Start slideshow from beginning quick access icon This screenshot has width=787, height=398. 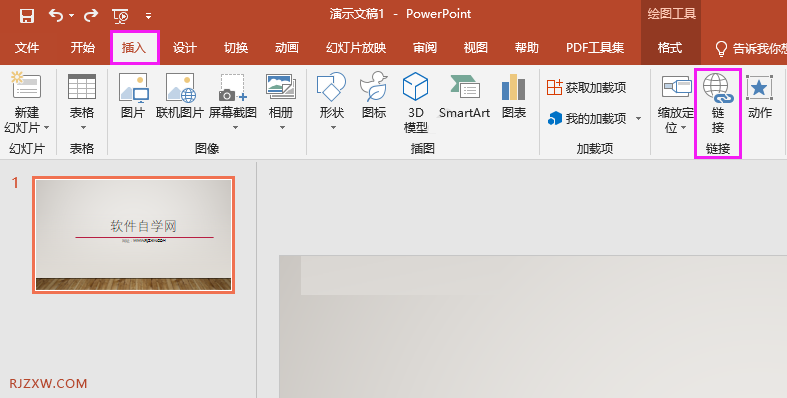pyautogui.click(x=121, y=16)
